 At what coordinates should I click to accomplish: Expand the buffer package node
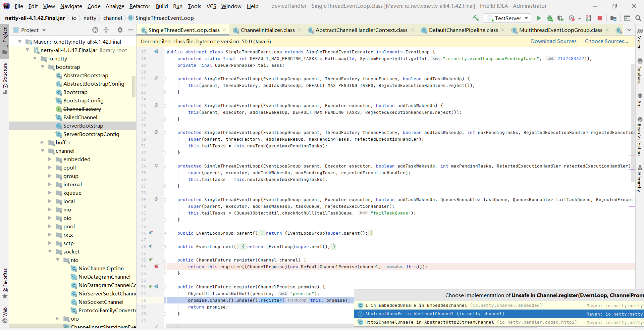click(x=43, y=142)
